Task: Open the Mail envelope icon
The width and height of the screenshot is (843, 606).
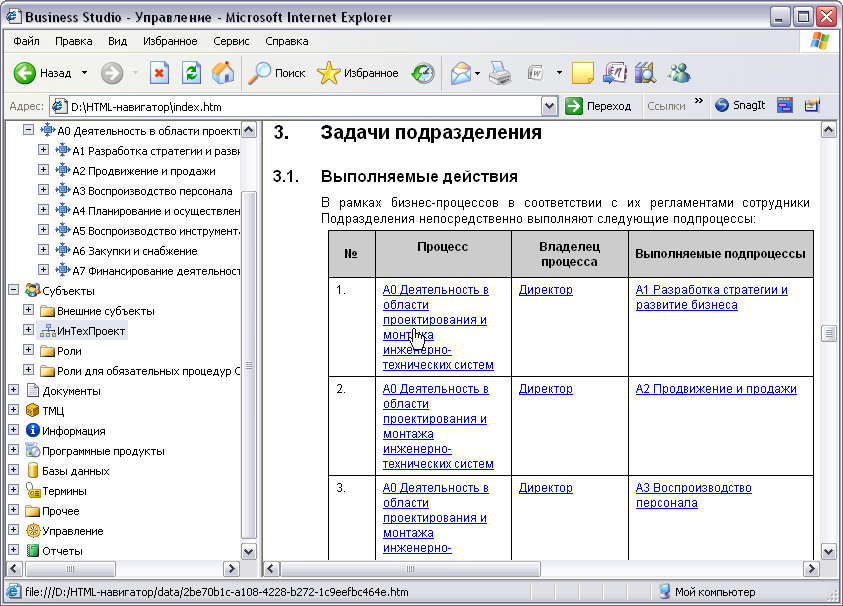Action: [461, 73]
